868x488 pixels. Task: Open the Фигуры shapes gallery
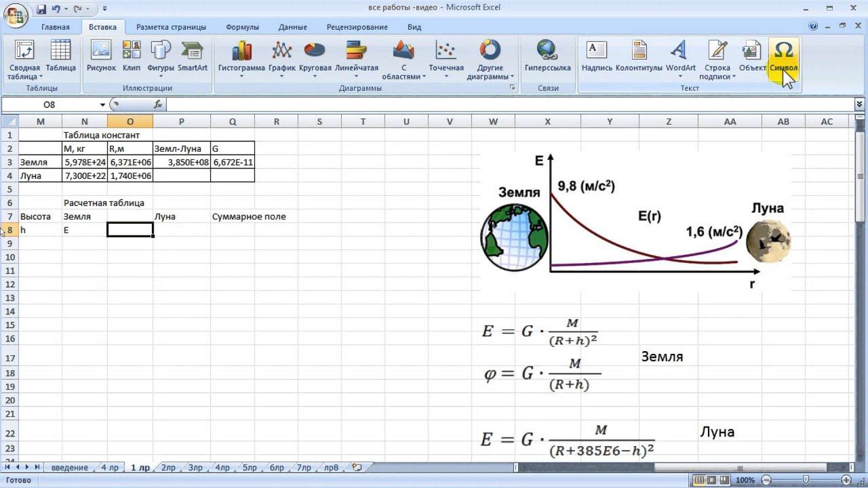click(161, 60)
